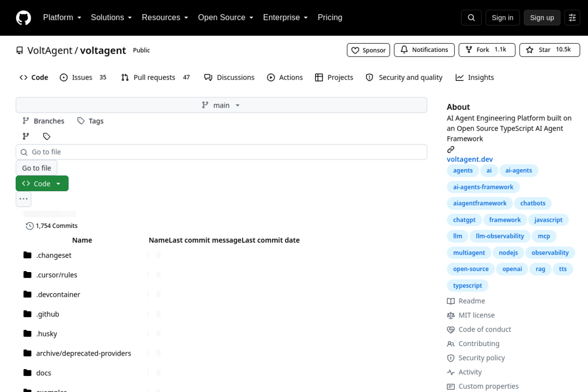Switch to the Actions tab
This screenshot has width=588, height=392.
click(285, 78)
